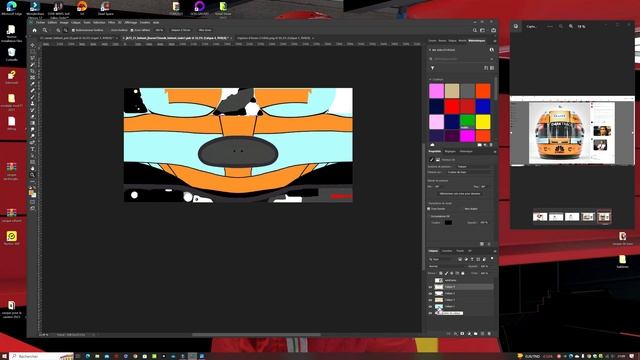Viewport: 640px width, 360px height.
Task: Open the Properties panel flyout menu
Action: pos(495,151)
